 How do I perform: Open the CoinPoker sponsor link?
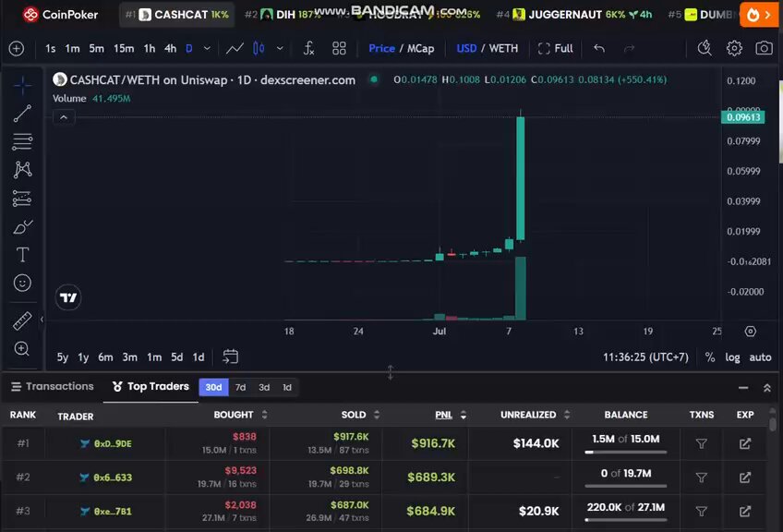(x=60, y=15)
